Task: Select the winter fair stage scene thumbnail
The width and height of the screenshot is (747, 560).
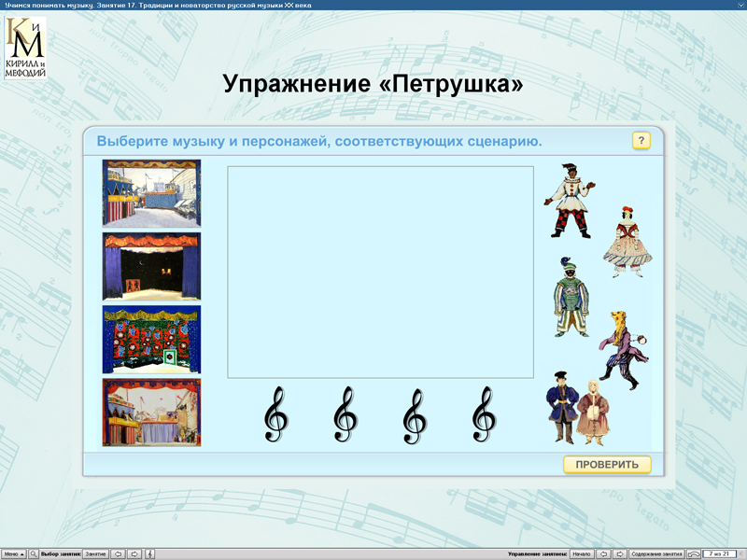Action: (151, 192)
